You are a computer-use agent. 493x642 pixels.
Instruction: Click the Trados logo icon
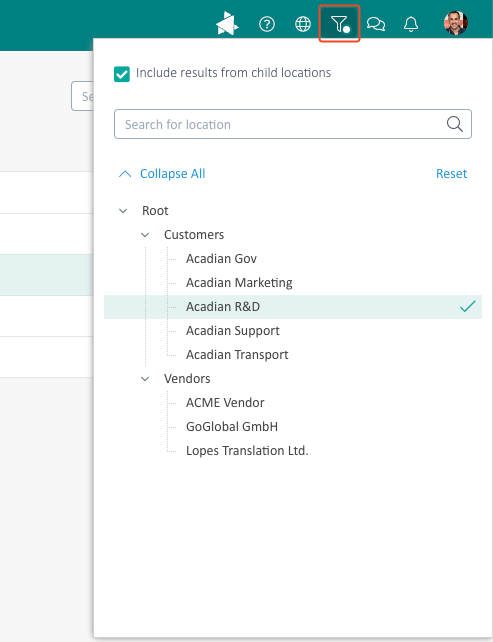coord(227,23)
